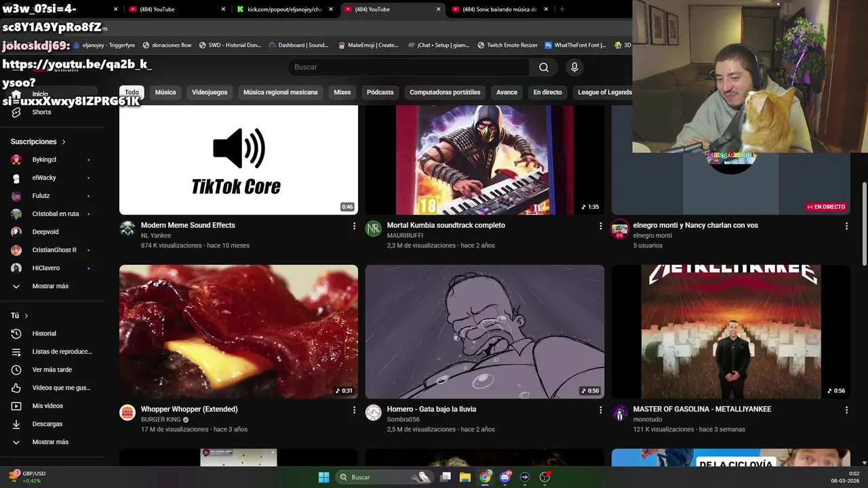The image size is (868, 488).
Task: Select the En directo filter chip
Action: pyautogui.click(x=547, y=92)
